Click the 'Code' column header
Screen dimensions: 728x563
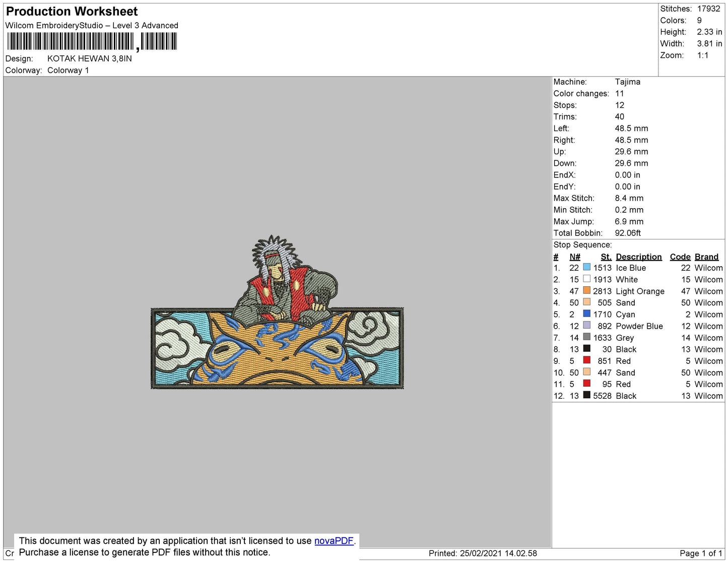[680, 257]
